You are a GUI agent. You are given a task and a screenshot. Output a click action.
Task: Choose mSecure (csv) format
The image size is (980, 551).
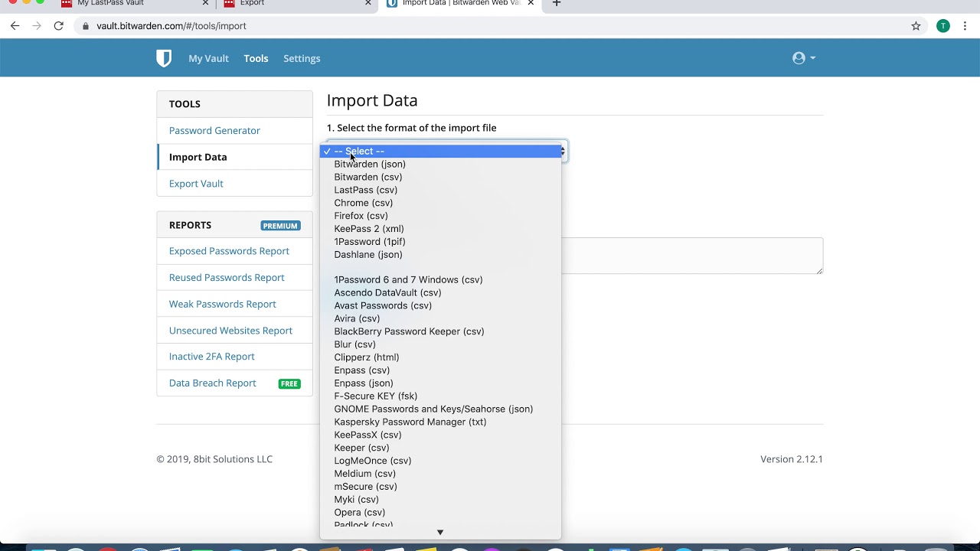coord(440,487)
